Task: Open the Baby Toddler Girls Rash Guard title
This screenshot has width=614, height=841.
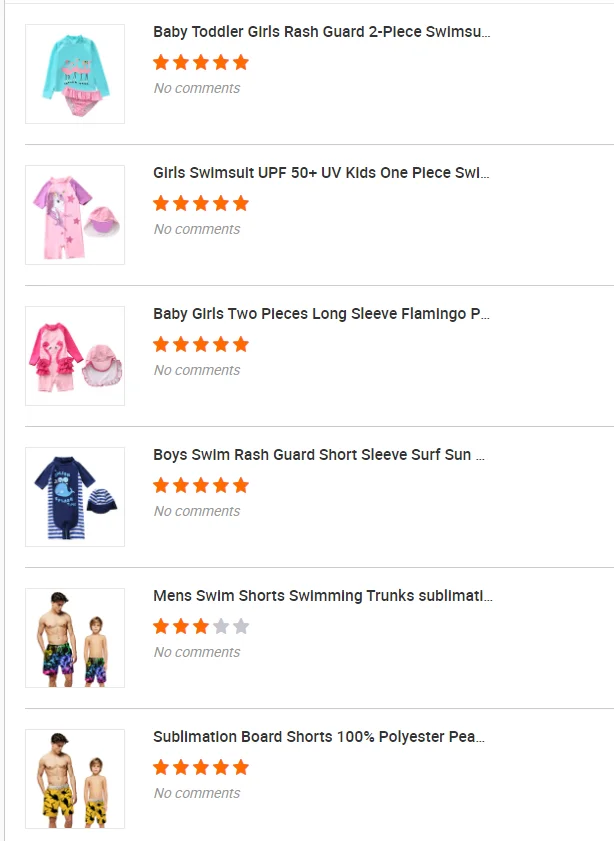Action: [321, 32]
